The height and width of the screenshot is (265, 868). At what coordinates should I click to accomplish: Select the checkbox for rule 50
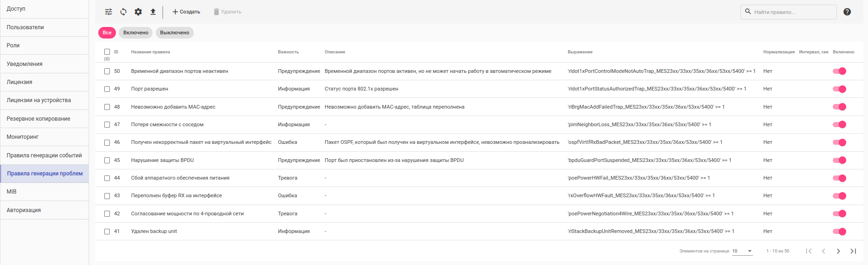pos(107,71)
